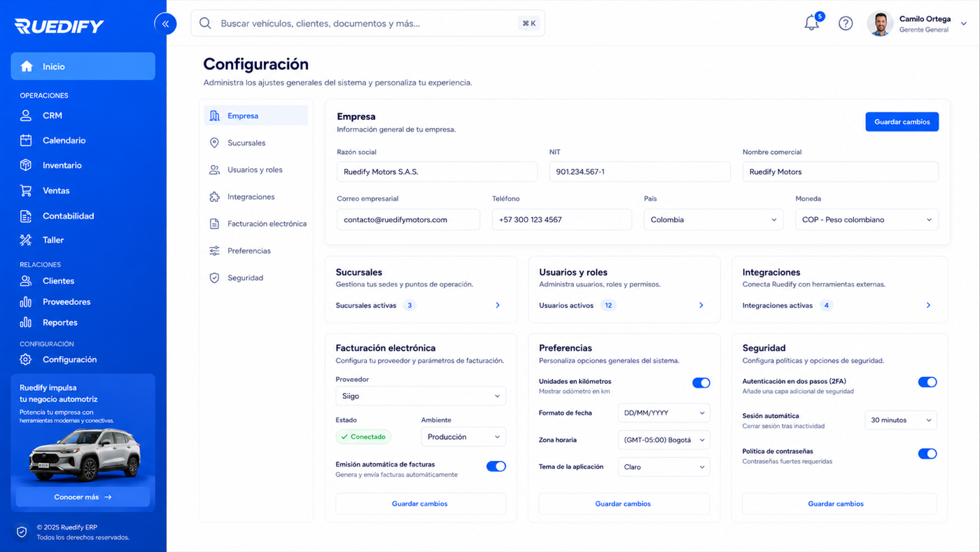Click the Inventario box icon
The height and width of the screenshot is (552, 980).
26,165
